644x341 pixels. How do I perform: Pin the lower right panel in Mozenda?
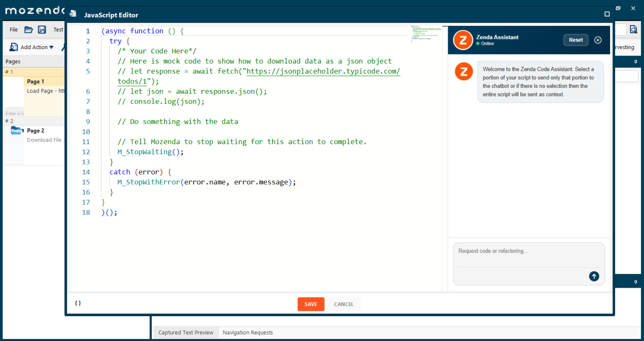point(636,282)
